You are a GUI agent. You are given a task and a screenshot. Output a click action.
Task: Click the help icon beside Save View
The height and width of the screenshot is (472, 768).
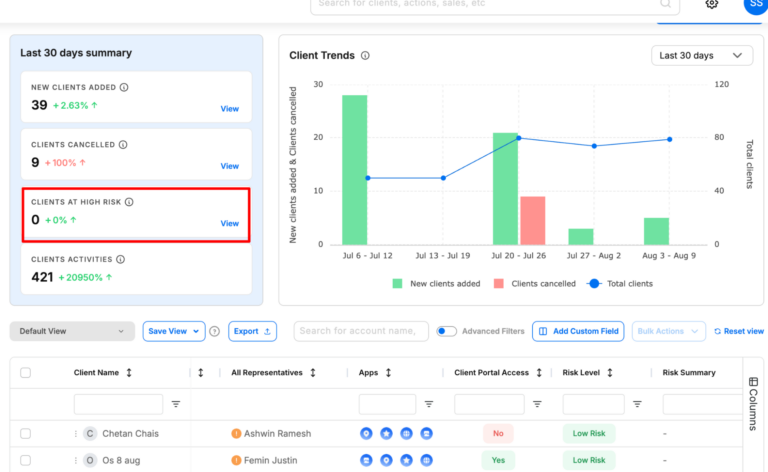tap(215, 331)
